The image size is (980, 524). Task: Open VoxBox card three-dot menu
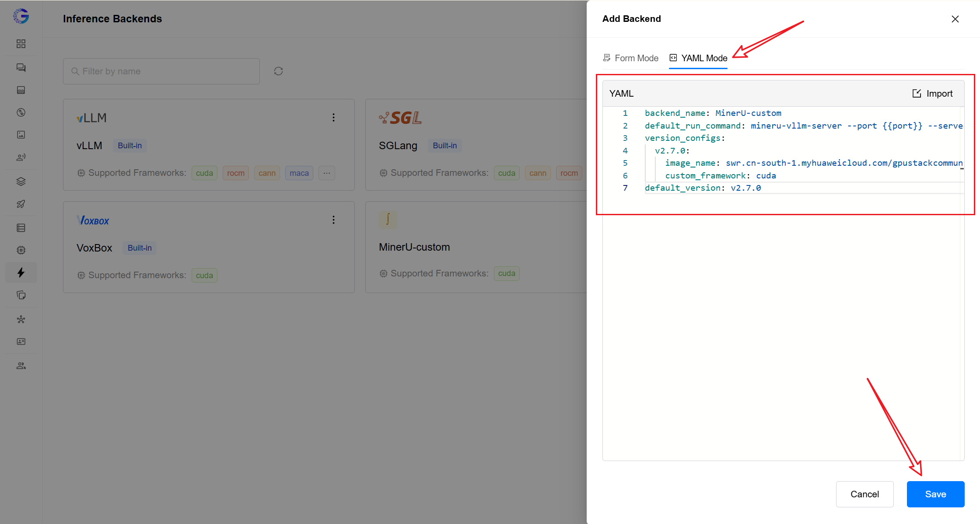click(333, 220)
